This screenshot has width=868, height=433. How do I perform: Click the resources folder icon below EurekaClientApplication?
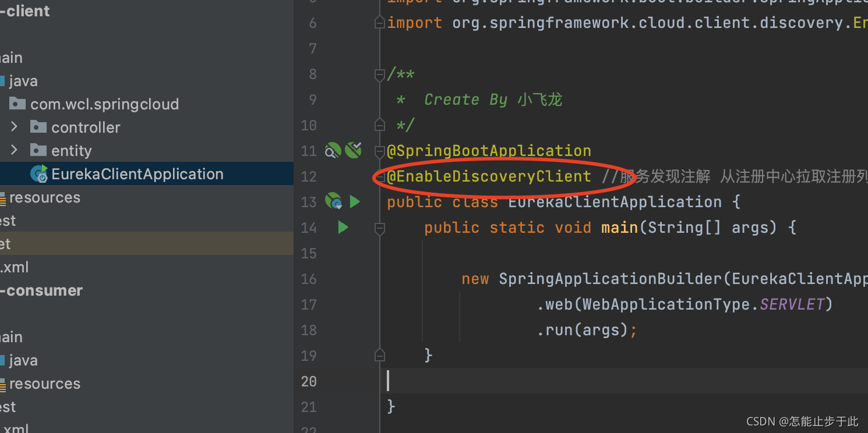click(3, 198)
